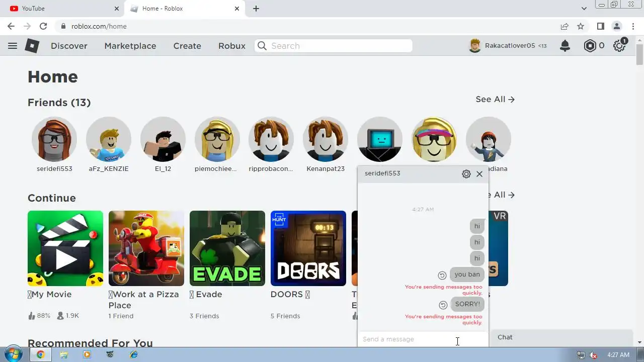Close the YouTube tab

pyautogui.click(x=117, y=9)
